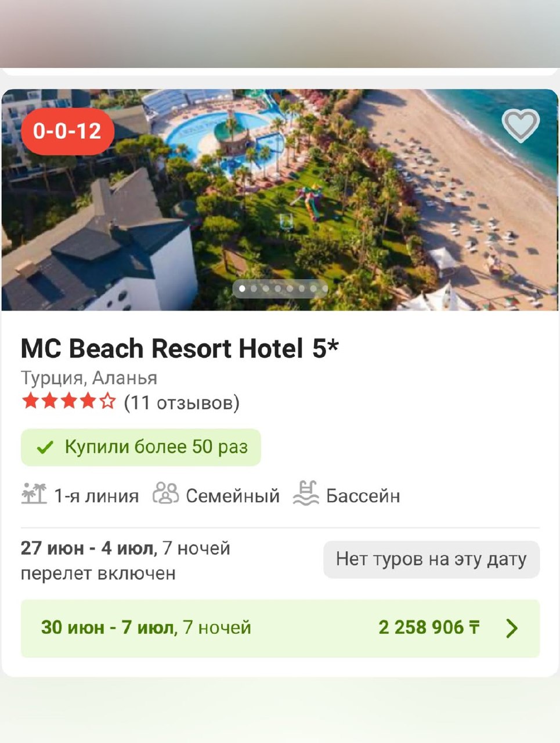Tap the heart favorite icon on photo

(x=520, y=125)
